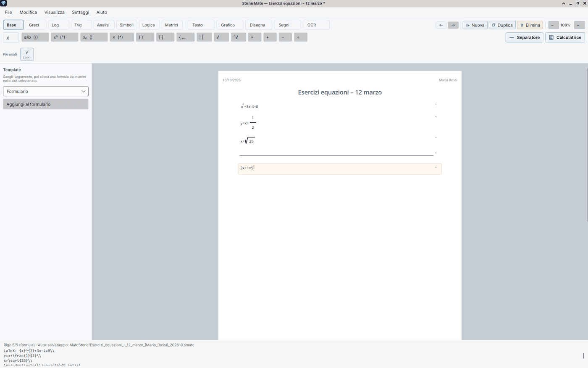
Task: Insert a superscript with the xⁿ (^) button
Action: 65,37
